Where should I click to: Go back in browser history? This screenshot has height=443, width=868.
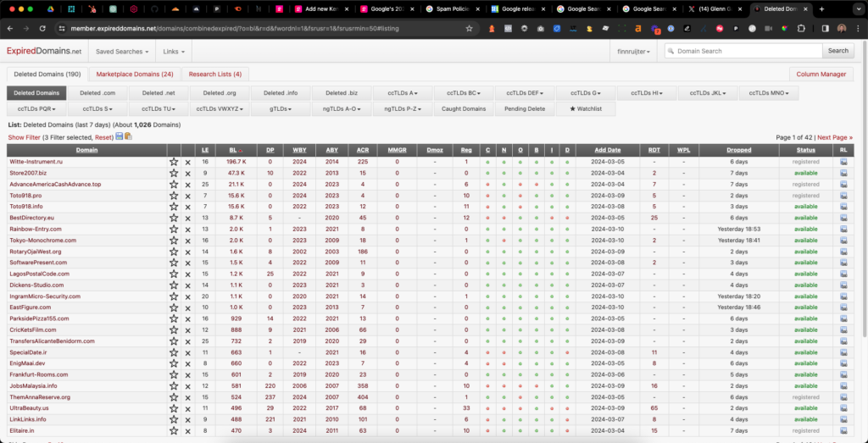click(x=10, y=29)
